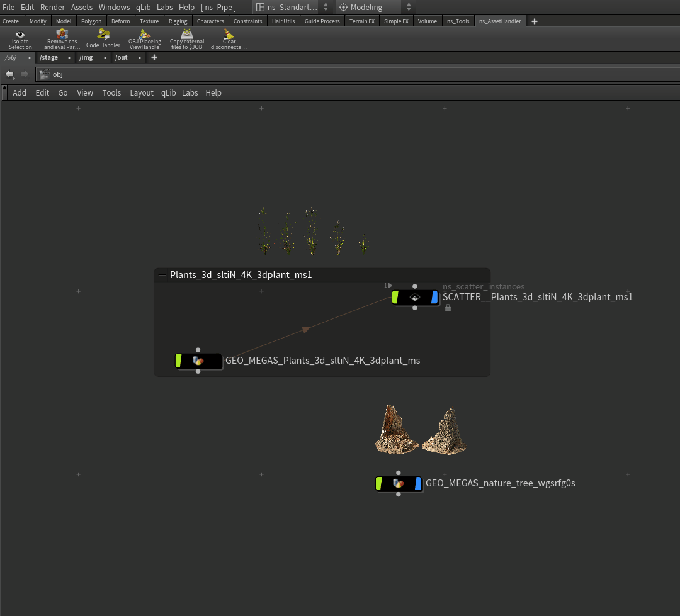The height and width of the screenshot is (616, 680).
Task: Click Copy external files to $JOB tool
Action: point(187,40)
